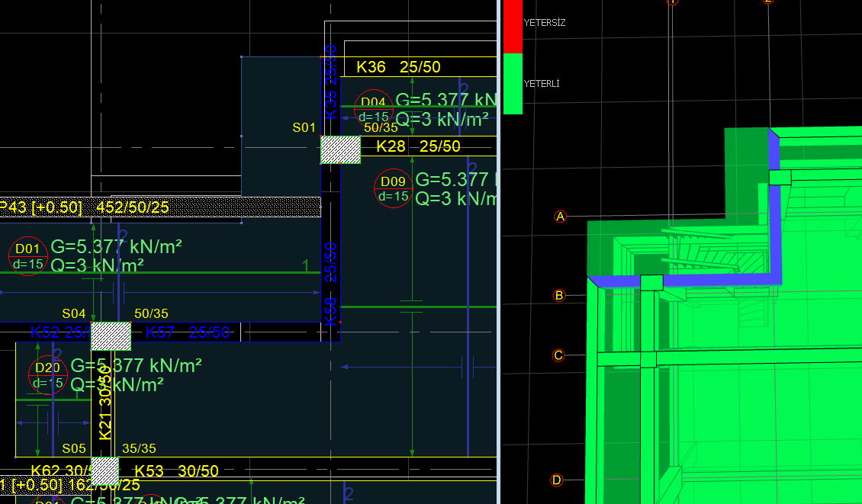Screen dimensions: 862x504
Task: Click the green YETERLİ legend color
Action: [513, 84]
